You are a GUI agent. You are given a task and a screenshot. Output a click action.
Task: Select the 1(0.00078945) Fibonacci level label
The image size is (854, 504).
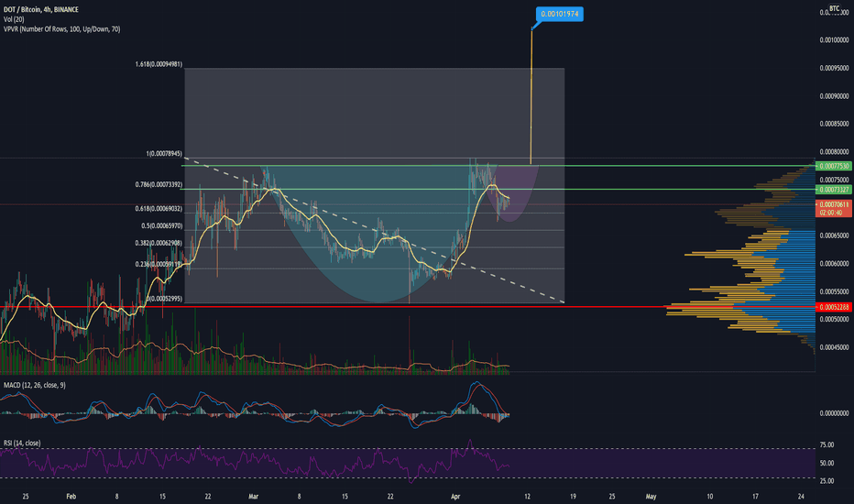164,154
